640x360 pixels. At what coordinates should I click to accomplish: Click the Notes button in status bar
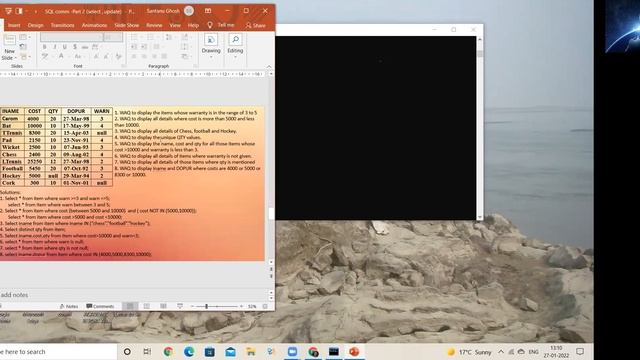tap(69, 306)
